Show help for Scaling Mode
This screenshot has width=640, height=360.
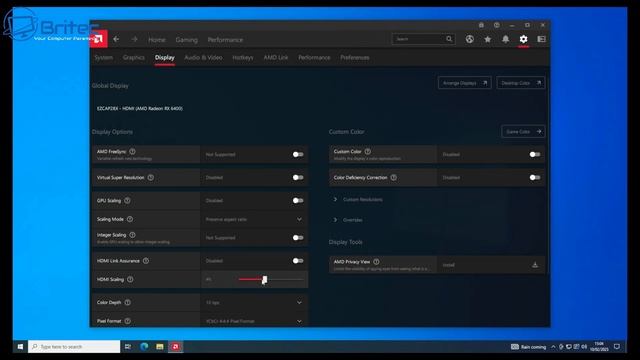click(x=130, y=219)
